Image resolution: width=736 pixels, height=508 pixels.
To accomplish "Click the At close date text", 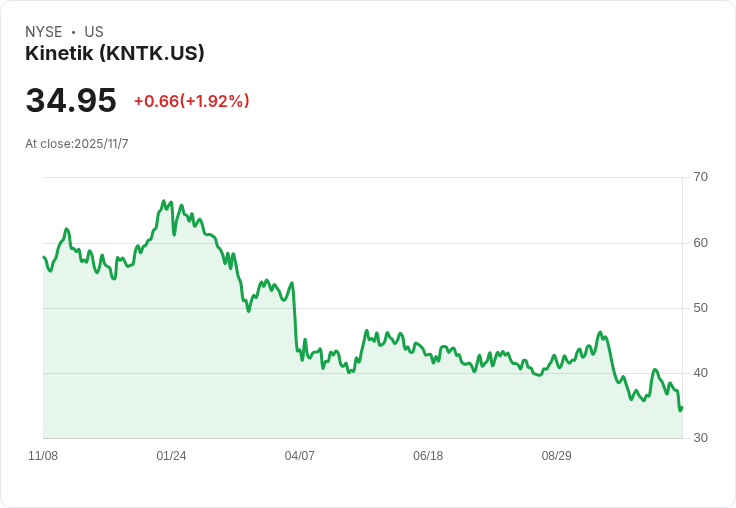I will [x=77, y=144].
